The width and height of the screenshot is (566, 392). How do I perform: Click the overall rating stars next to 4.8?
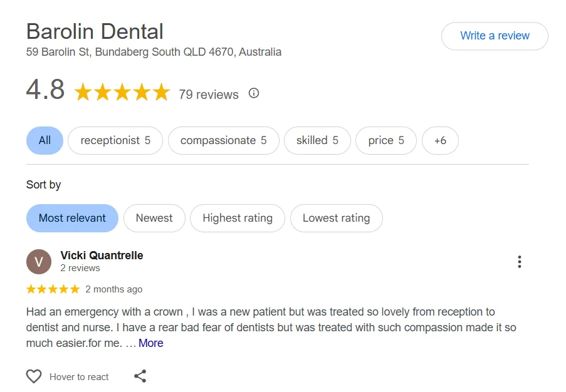pos(122,93)
